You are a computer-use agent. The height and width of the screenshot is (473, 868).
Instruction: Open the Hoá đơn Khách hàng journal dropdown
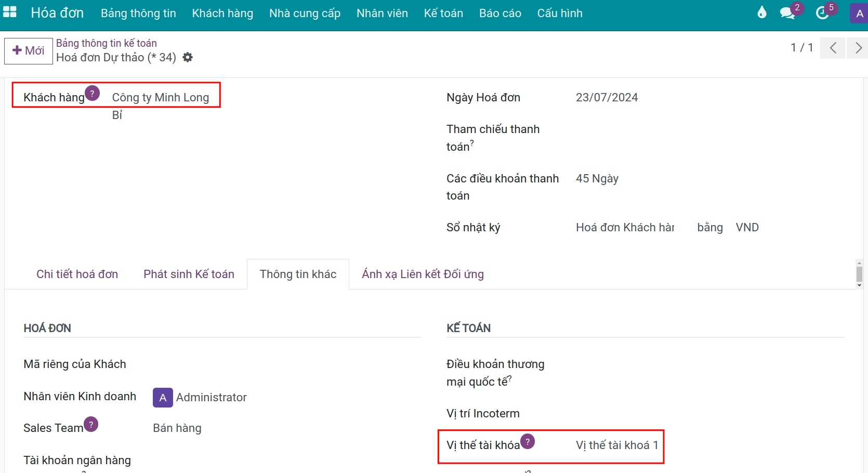625,227
